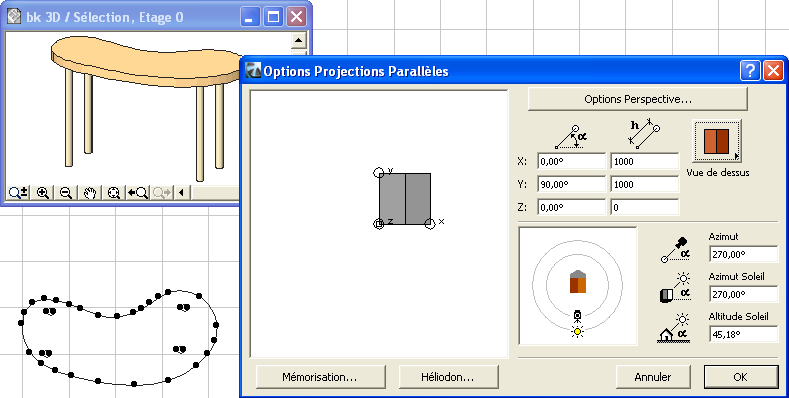Image resolution: width=789 pixels, height=398 pixels.
Task: Click the Altitude Soleil field showing 45,18°
Action: point(744,334)
